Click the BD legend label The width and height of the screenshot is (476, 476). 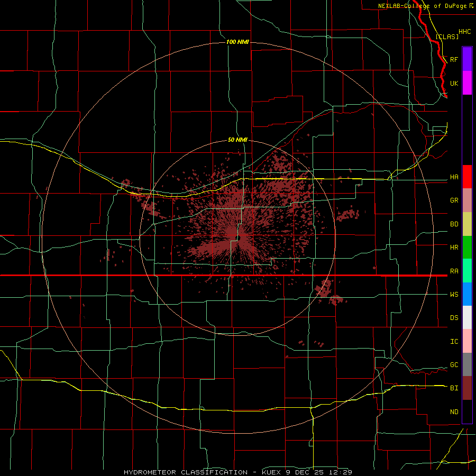(x=454, y=224)
